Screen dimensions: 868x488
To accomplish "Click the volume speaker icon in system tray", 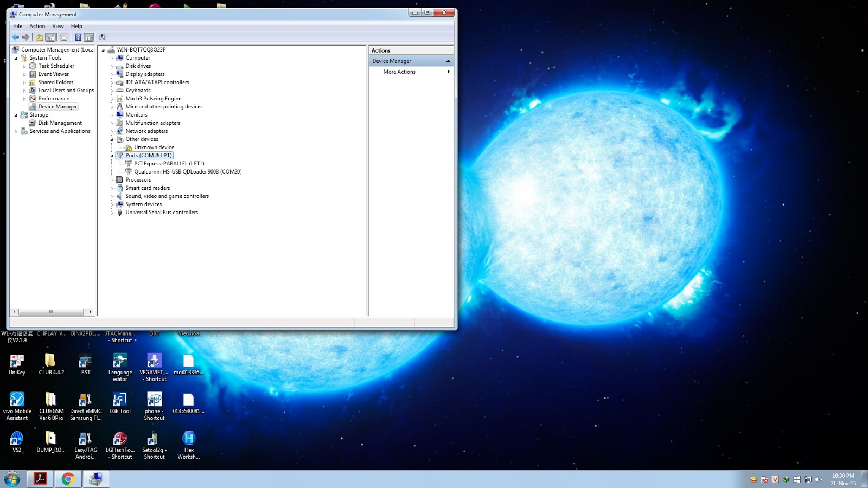I will coord(819,479).
